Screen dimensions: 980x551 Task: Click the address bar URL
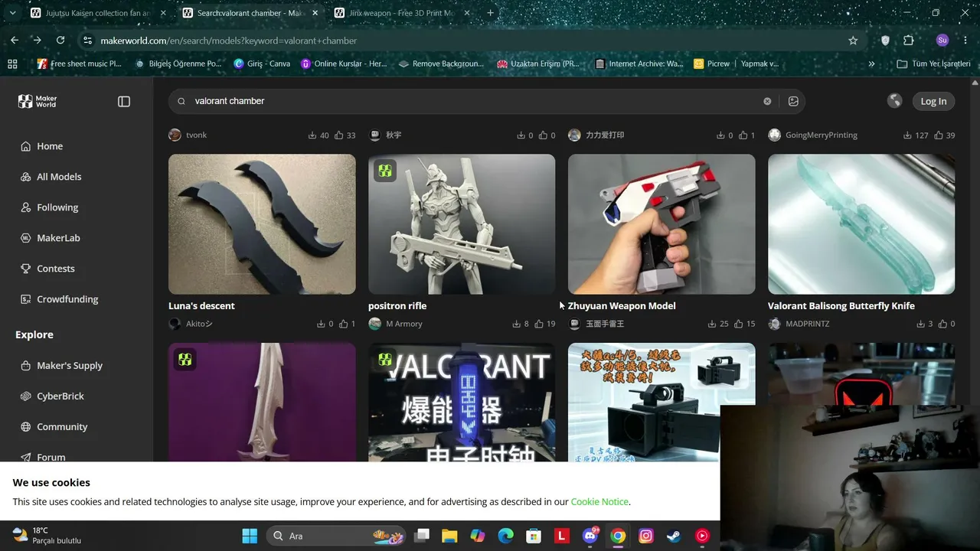[229, 41]
